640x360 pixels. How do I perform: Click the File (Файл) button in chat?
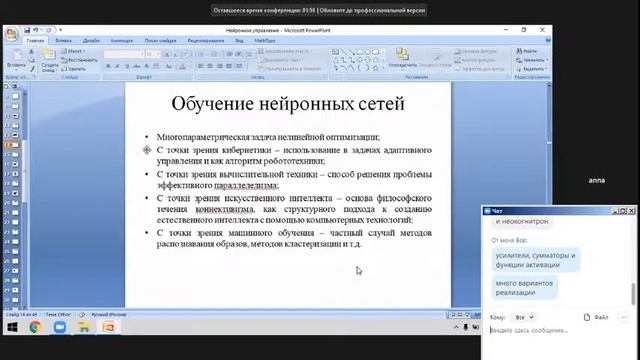pyautogui.click(x=596, y=317)
